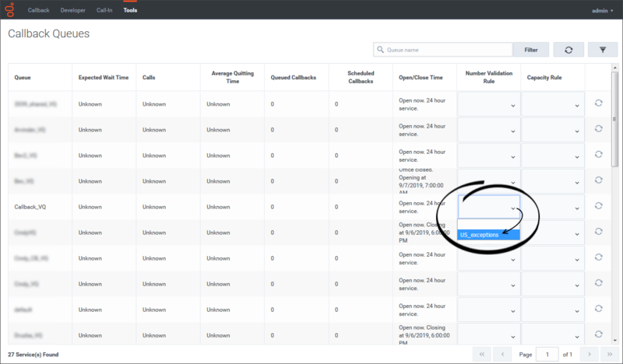Screen dimensions: 623x364
Task: Click the first row's refresh icon
Action: 598,103
